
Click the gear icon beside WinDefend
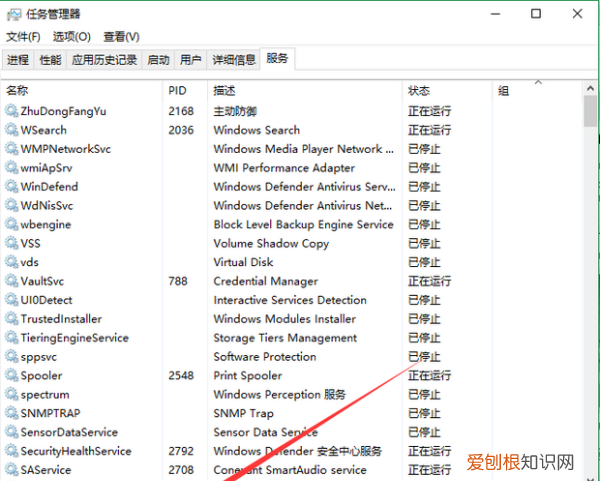point(11,186)
